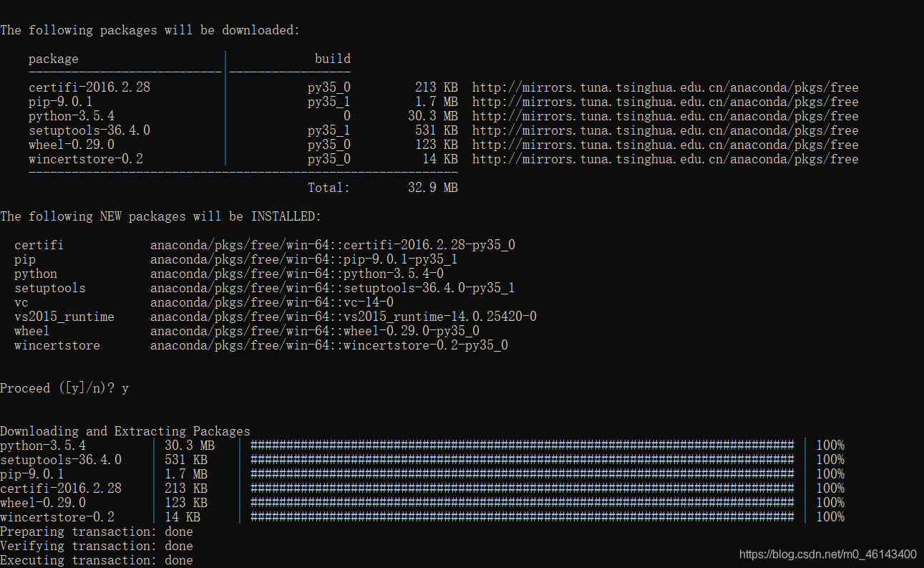
Task: Click the wincertstore-0.2 download progress bar
Action: pyautogui.click(x=522, y=517)
